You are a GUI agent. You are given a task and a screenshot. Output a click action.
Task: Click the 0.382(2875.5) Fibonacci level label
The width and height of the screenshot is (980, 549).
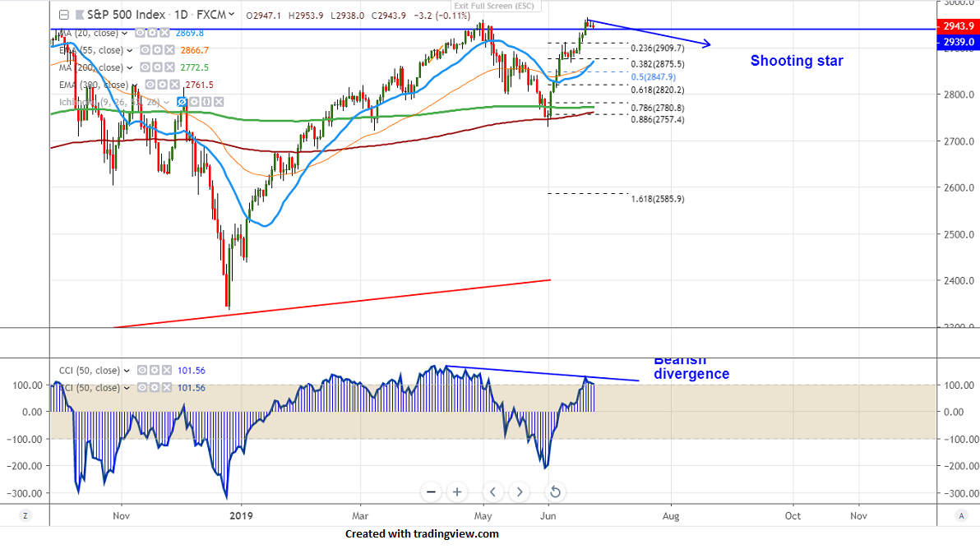(658, 64)
